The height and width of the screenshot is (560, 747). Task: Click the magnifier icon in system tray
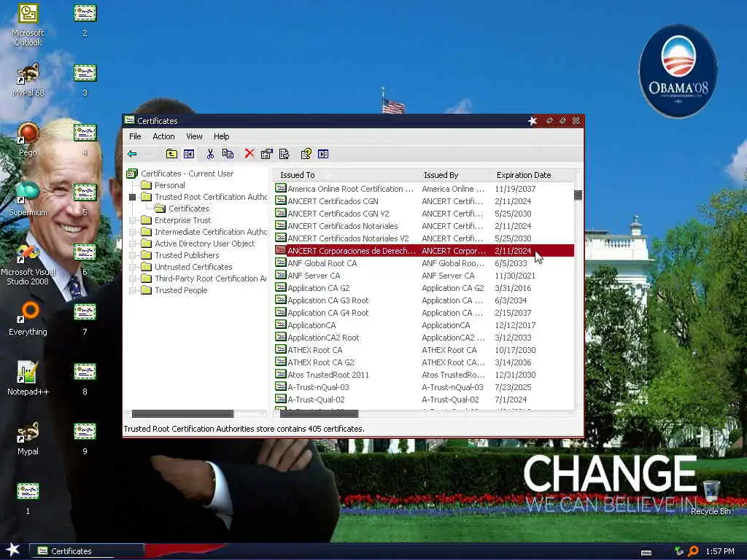(693, 551)
